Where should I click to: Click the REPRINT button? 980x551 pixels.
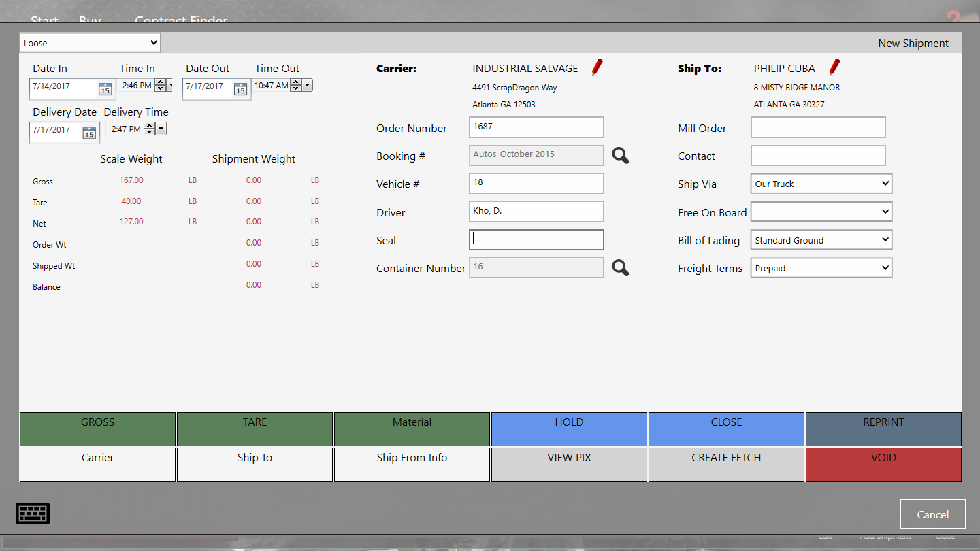tap(883, 429)
